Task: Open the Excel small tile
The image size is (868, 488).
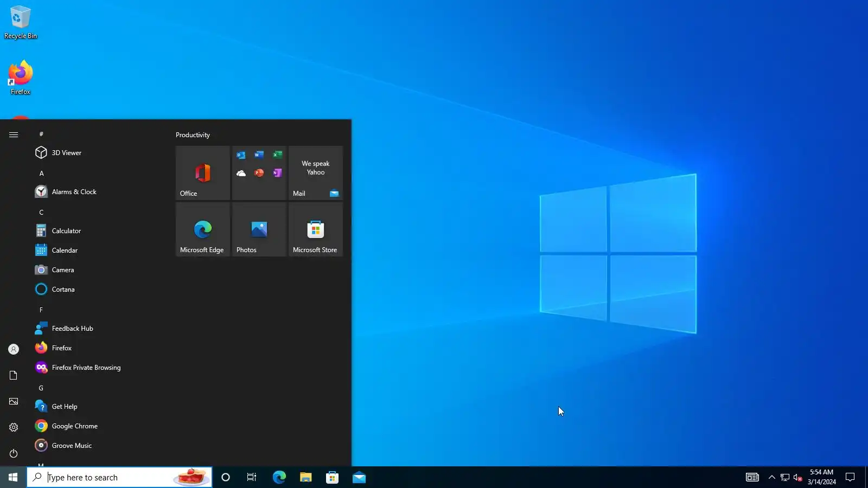Action: 277,155
